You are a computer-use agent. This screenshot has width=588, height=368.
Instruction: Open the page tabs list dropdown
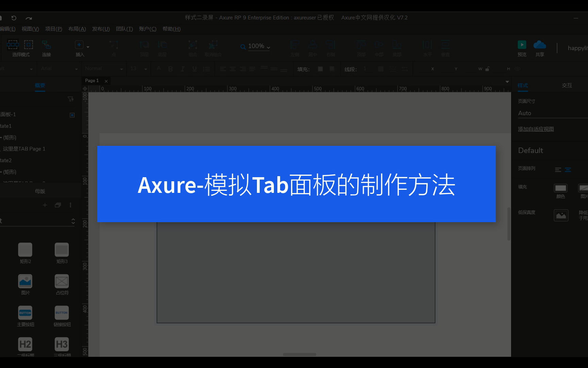coord(507,81)
